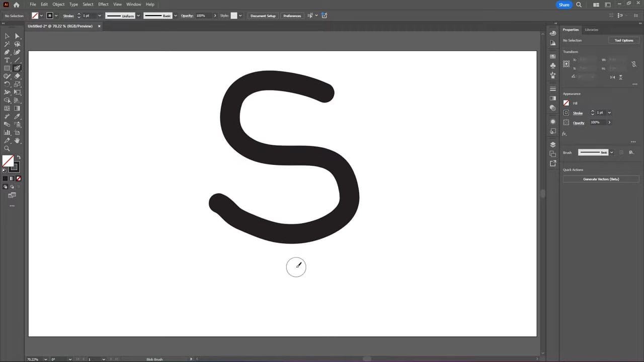Open the Libraries panel icon in right sidebar
Viewport: 644px width, 362px height.
pyautogui.click(x=553, y=163)
